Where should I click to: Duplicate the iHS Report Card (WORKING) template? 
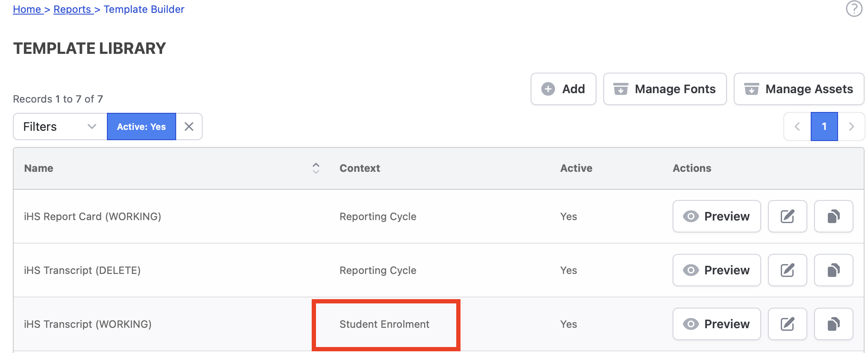pos(833,216)
